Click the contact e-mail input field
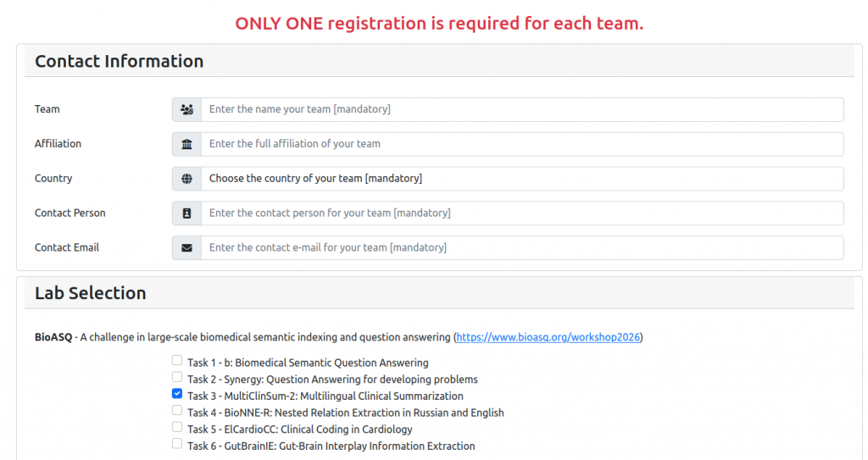Screen dimensions: 868x460 [521, 248]
